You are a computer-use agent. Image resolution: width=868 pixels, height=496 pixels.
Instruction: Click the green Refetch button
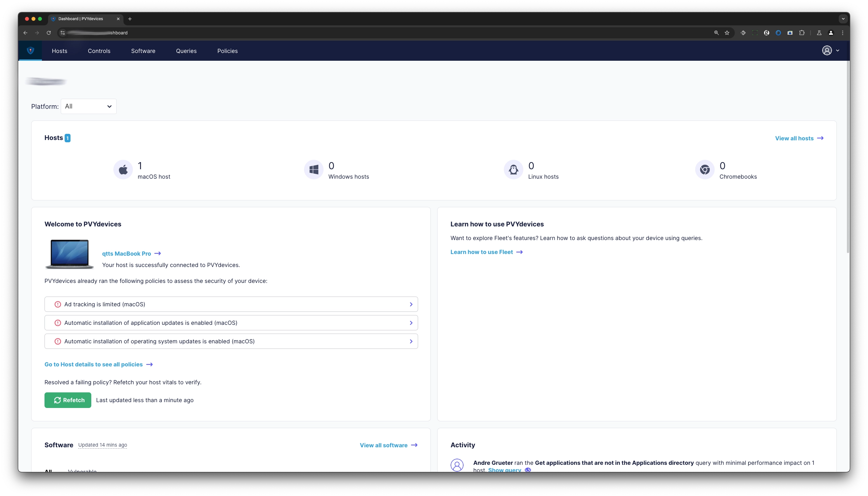click(68, 400)
